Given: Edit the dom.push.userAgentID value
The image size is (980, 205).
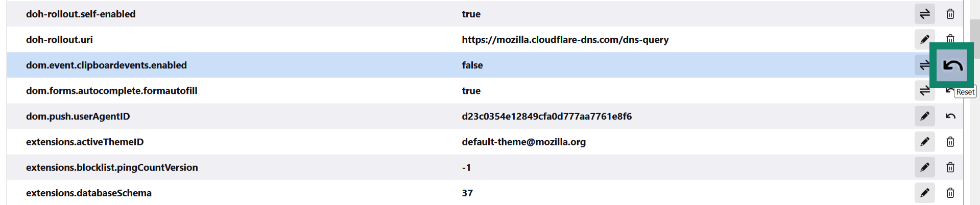Looking at the screenshot, I should tap(924, 116).
